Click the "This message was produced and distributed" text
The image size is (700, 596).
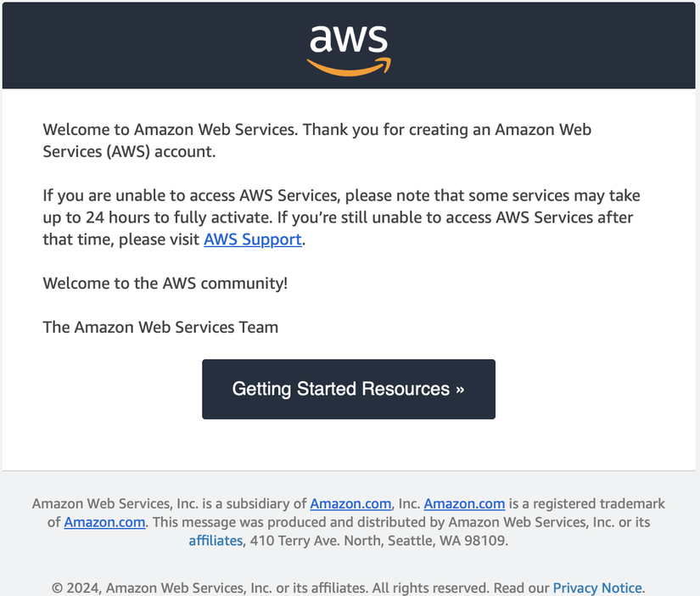click(401, 522)
